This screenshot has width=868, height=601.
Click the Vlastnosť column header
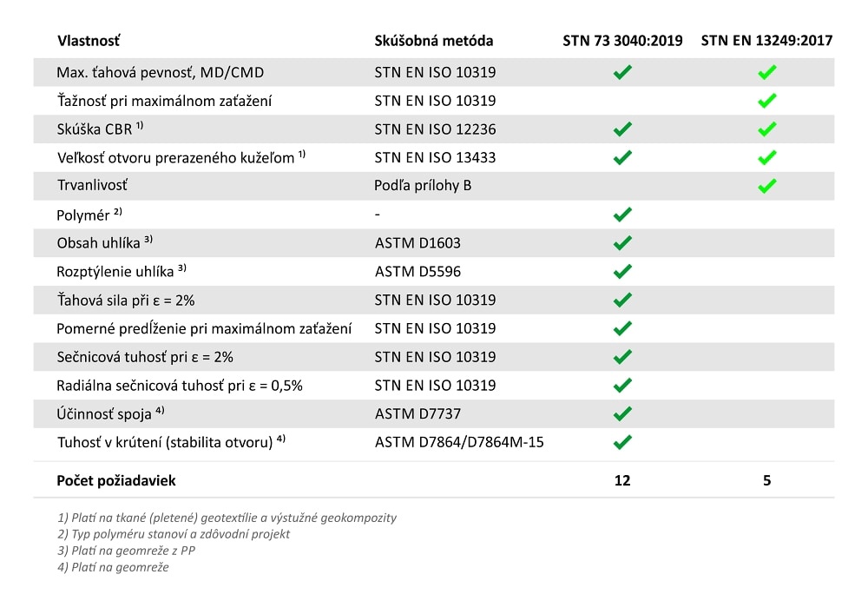tap(89, 40)
